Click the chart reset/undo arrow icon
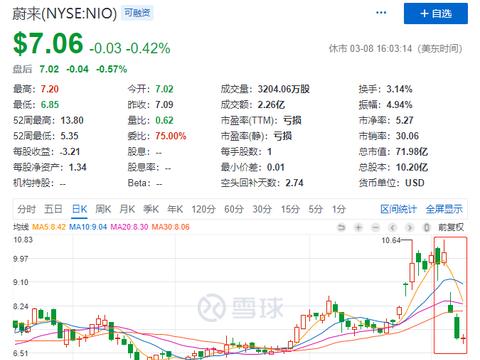This screenshot has width=480, height=360. click(x=341, y=228)
